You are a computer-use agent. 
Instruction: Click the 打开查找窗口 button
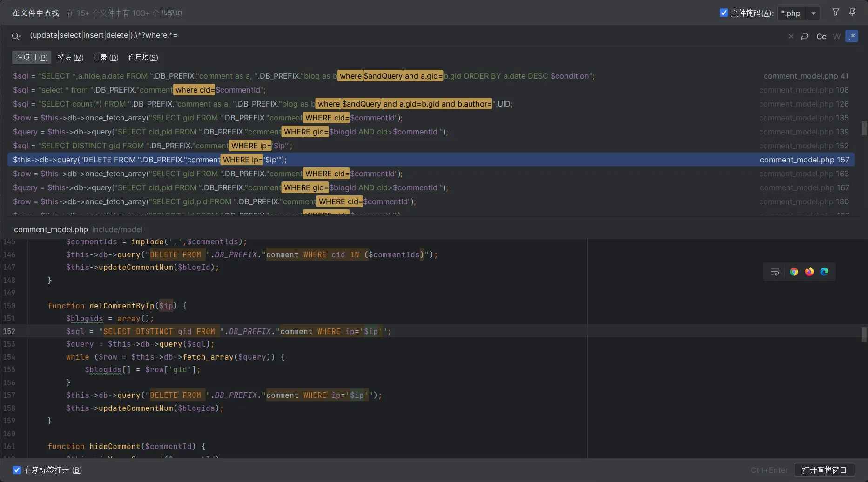824,470
